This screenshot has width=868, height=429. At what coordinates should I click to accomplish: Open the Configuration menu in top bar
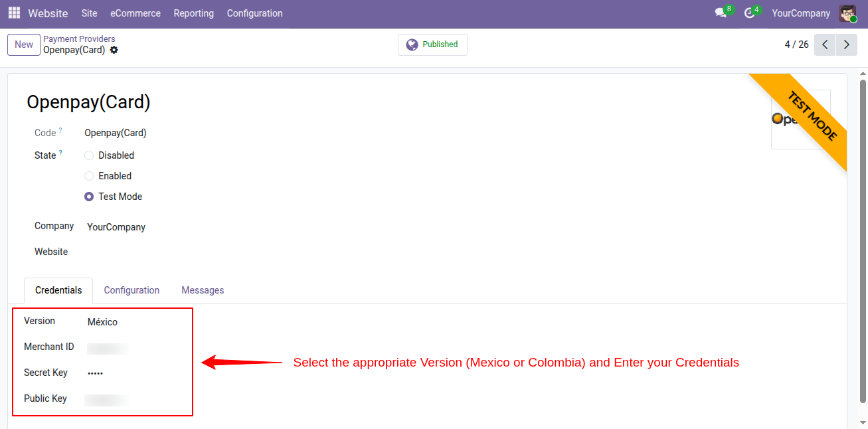coord(254,13)
